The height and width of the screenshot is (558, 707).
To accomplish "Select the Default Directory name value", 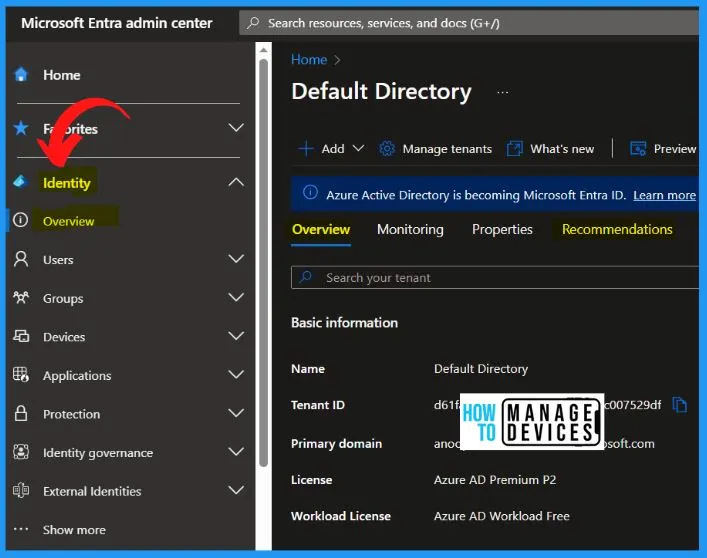I will click(x=481, y=369).
